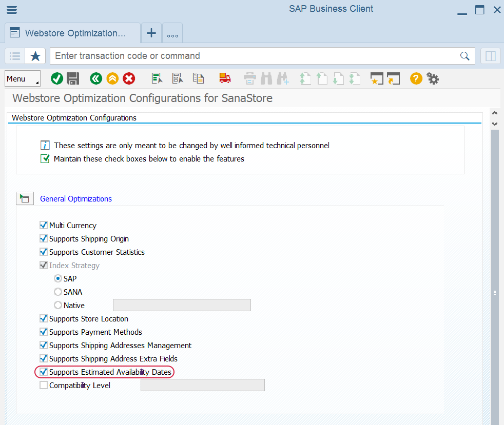This screenshot has width=504, height=425.
Task: Click Webstore Optimization Configurations section header
Action: click(74, 118)
